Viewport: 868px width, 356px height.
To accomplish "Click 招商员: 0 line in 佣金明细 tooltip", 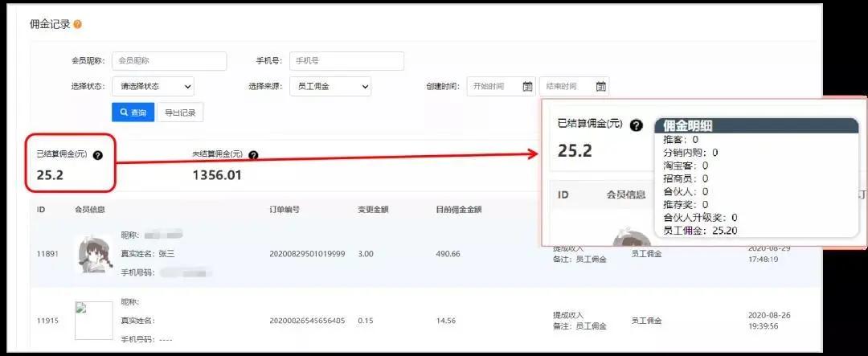I will pyautogui.click(x=686, y=178).
